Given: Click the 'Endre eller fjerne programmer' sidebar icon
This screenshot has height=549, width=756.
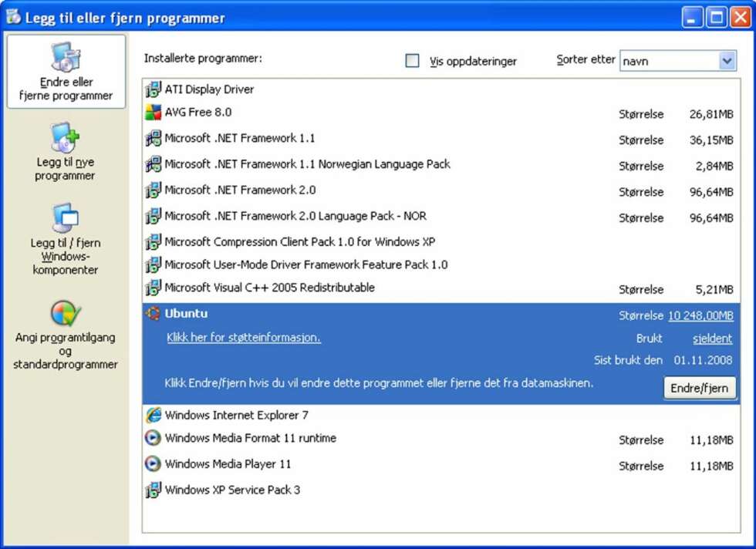Looking at the screenshot, I should point(66,56).
